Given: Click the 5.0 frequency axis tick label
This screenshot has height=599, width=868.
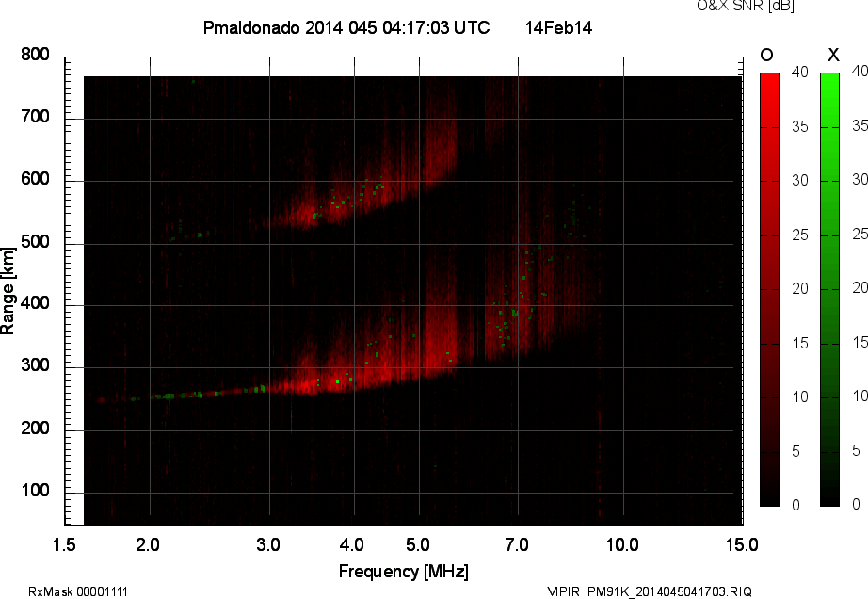Looking at the screenshot, I should coord(417,545).
